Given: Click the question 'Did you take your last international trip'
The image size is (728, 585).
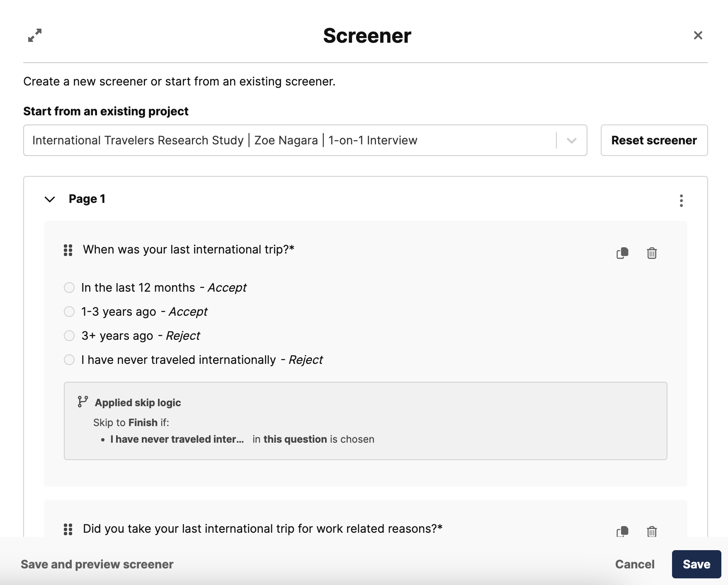Looking at the screenshot, I should [263, 529].
